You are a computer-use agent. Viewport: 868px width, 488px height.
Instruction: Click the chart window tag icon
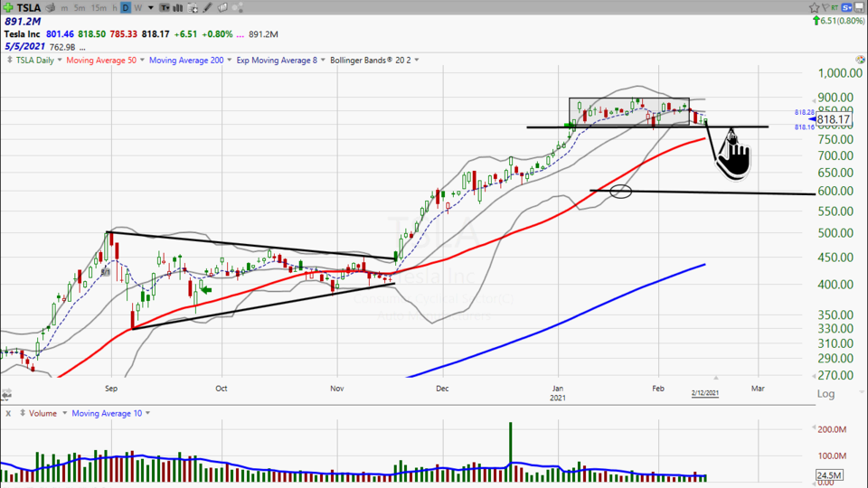(x=222, y=8)
